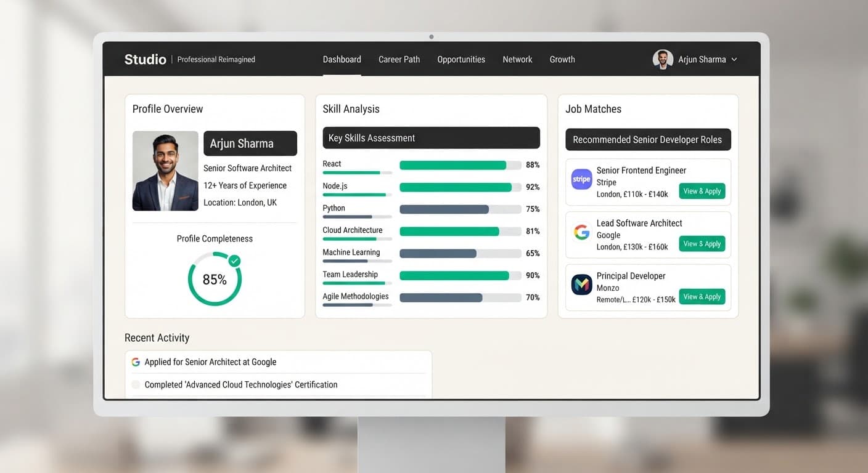Open the Dashboard tab
The width and height of the screenshot is (868, 473).
pos(342,59)
